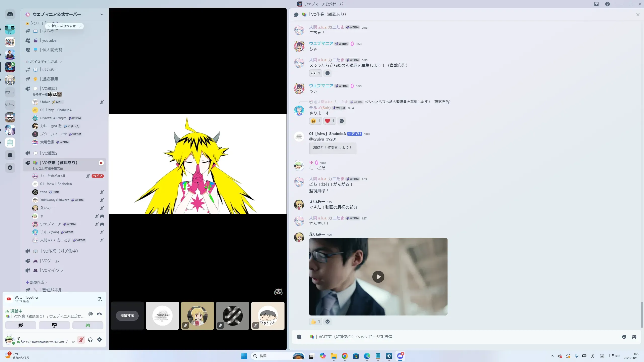Unmute microphone in user panel
This screenshot has height=362, width=644.
81,340
